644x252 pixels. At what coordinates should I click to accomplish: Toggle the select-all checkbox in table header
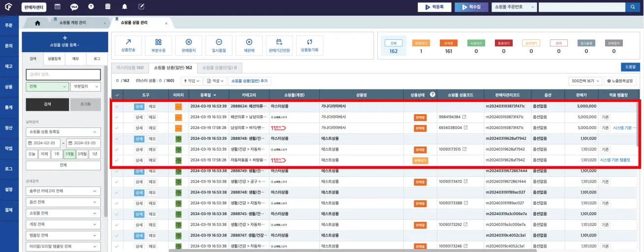coord(117,95)
